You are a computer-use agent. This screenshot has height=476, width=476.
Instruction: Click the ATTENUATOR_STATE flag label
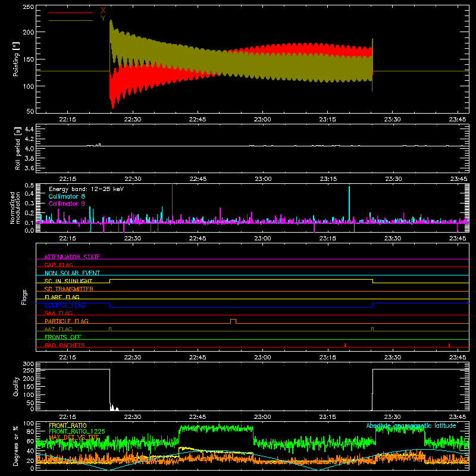coord(72,257)
